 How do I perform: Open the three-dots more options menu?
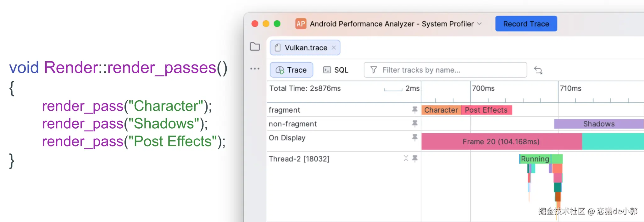[255, 69]
